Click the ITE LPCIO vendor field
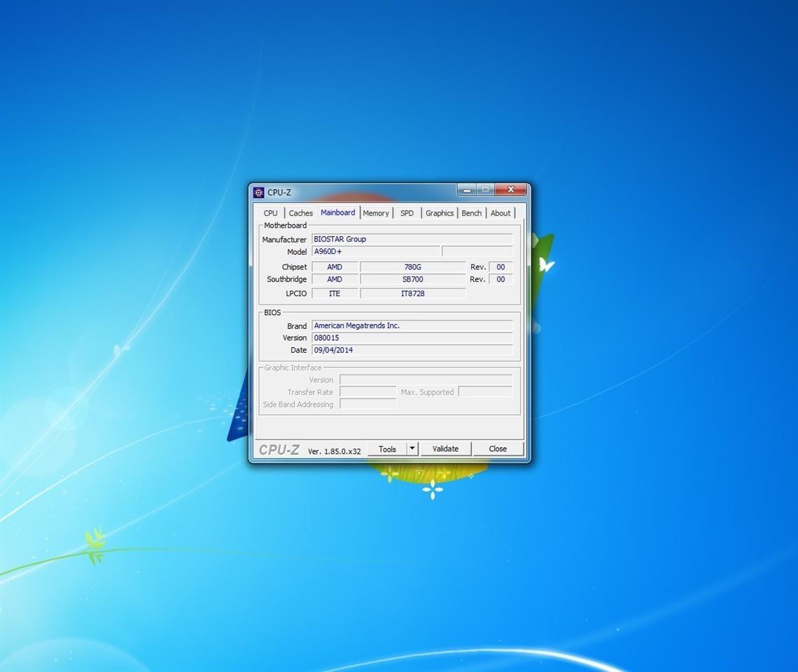 point(335,293)
